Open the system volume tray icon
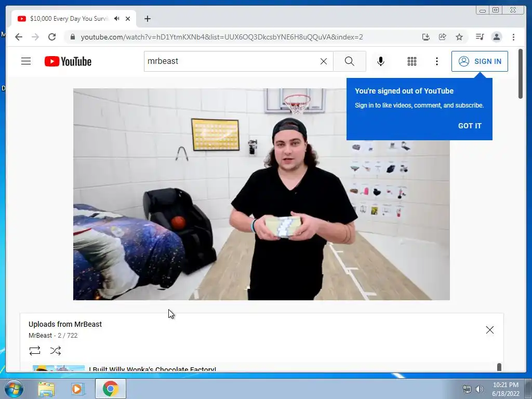 [480, 389]
